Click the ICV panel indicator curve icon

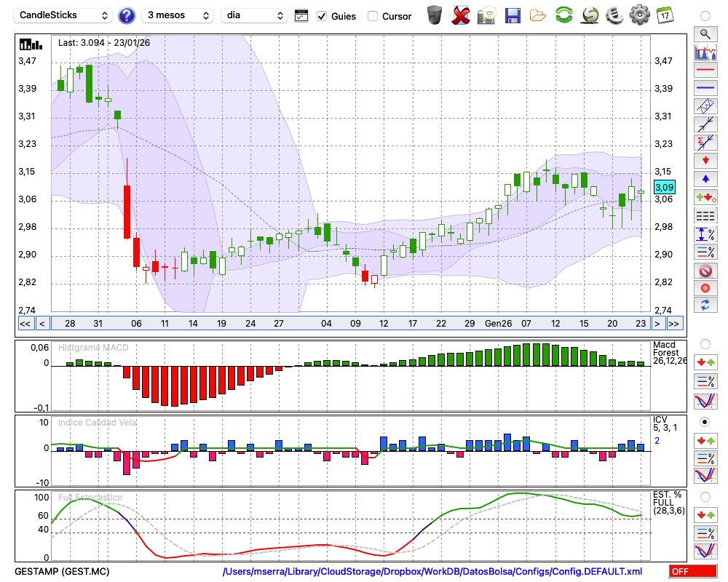(x=705, y=476)
